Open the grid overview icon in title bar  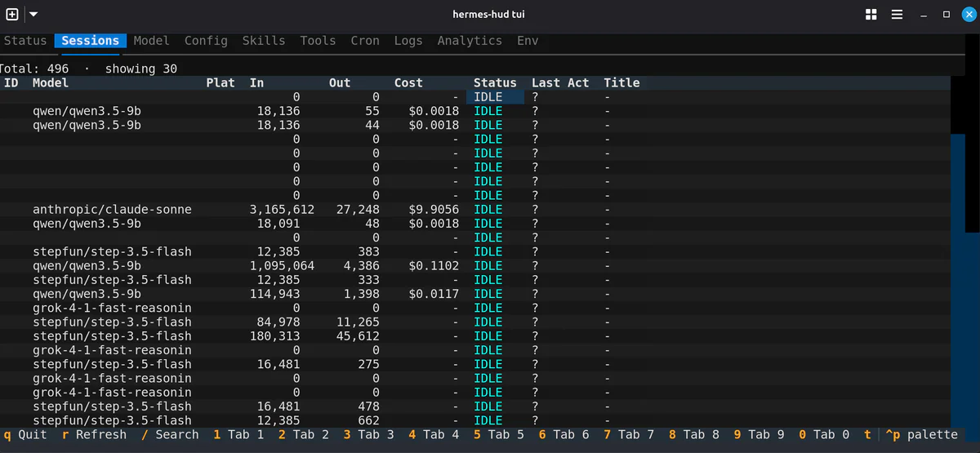(871, 15)
